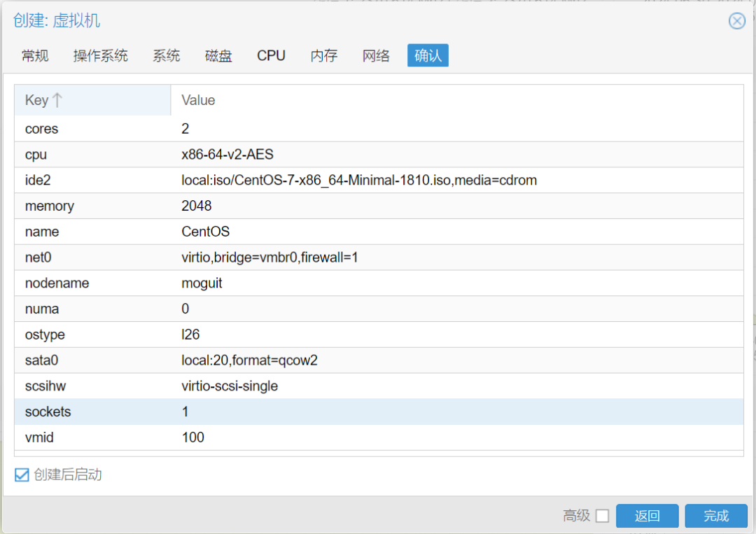Open the 网络 tab
Screen dimensions: 756x534
(x=376, y=55)
